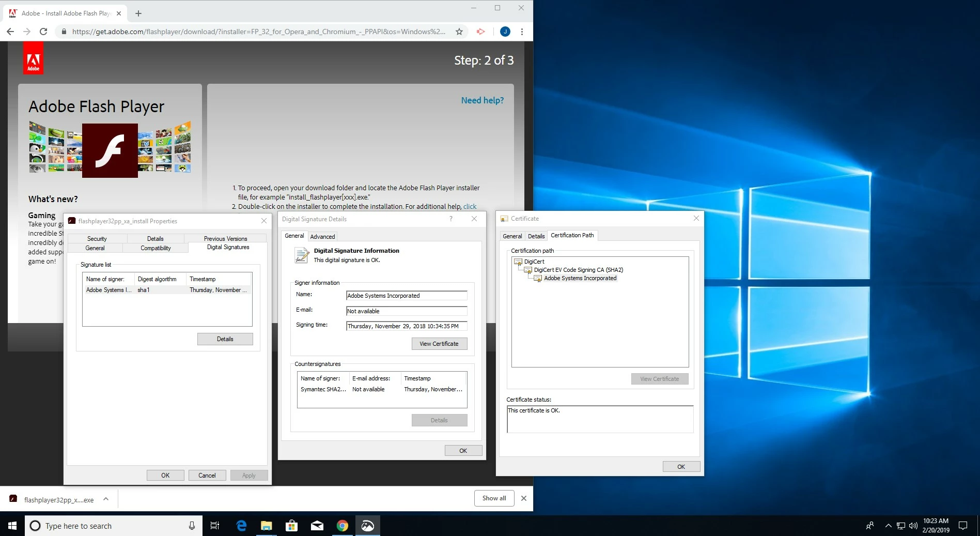Click the Signing time field

point(407,326)
